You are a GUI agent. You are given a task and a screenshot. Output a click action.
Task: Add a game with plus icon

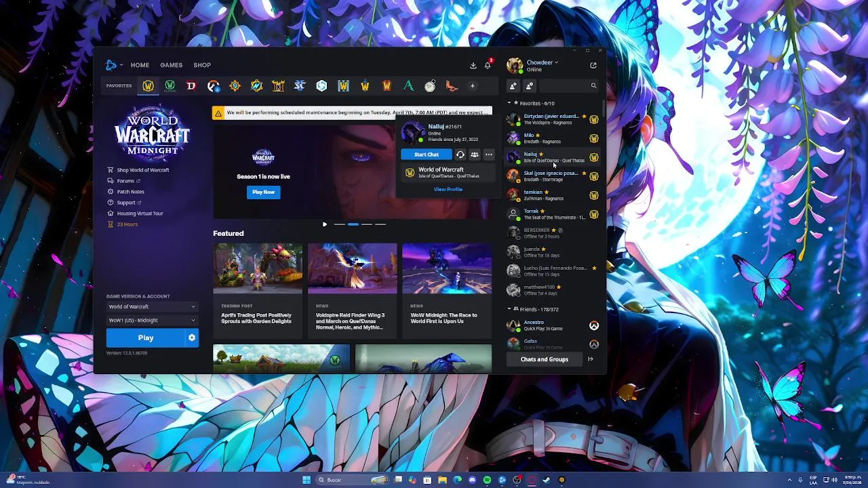[473, 86]
